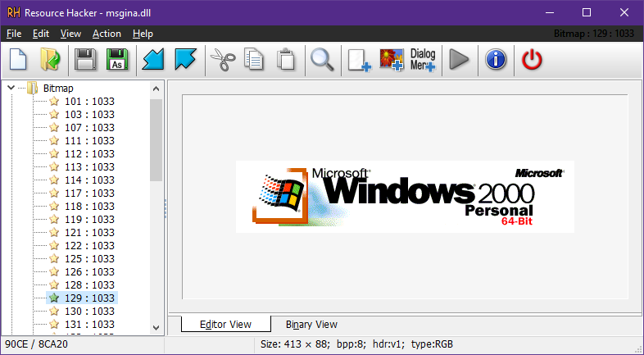Select bitmap resource 131 : 1033

89,325
